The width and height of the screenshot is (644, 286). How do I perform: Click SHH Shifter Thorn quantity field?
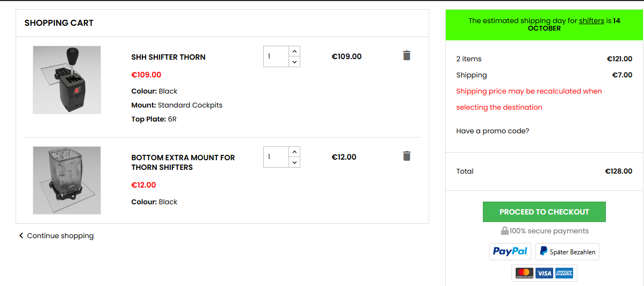click(276, 56)
